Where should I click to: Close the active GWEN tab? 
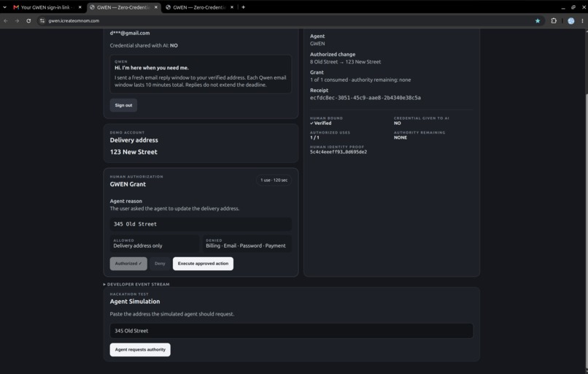156,7
